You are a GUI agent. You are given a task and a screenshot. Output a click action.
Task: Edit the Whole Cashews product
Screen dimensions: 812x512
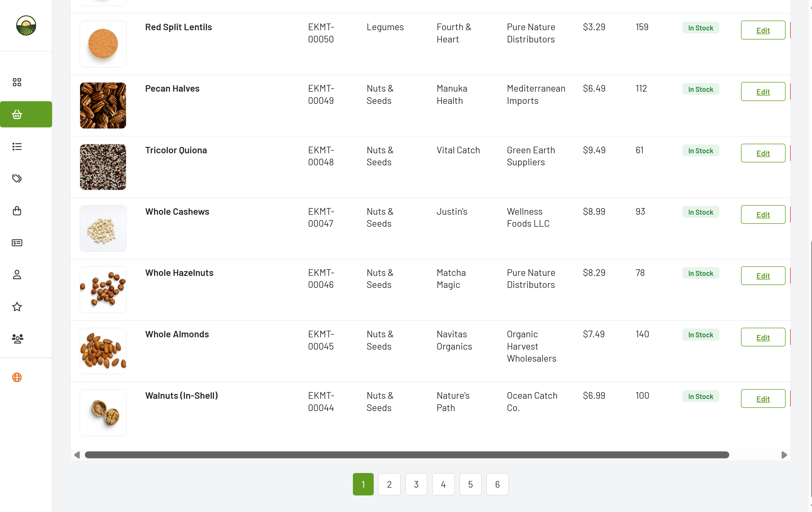click(x=763, y=214)
